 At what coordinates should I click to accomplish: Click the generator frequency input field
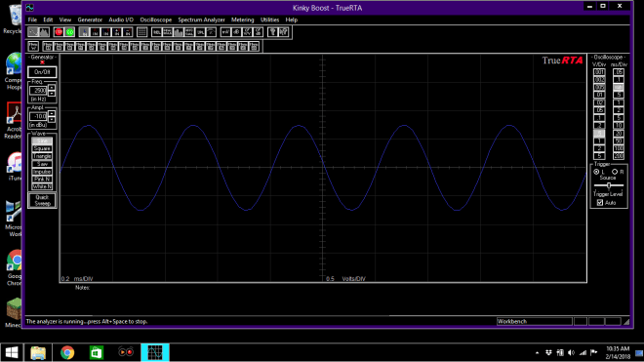click(38, 91)
